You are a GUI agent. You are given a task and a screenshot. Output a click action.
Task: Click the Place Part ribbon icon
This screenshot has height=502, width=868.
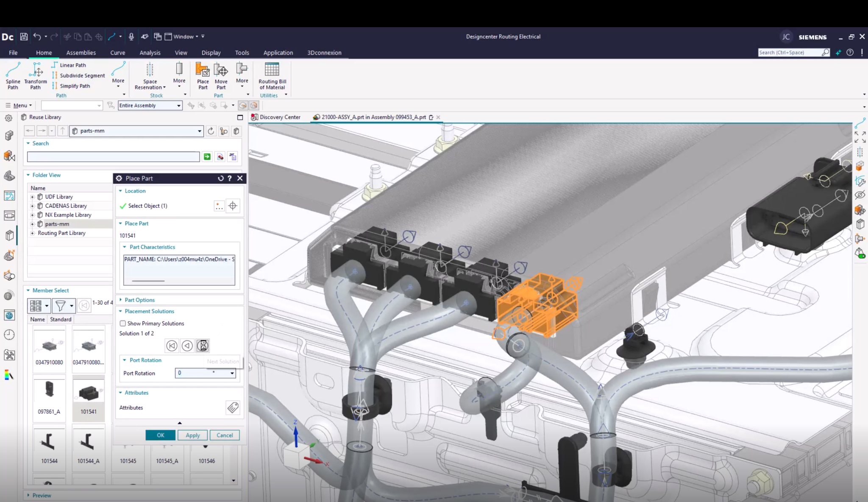(x=203, y=76)
